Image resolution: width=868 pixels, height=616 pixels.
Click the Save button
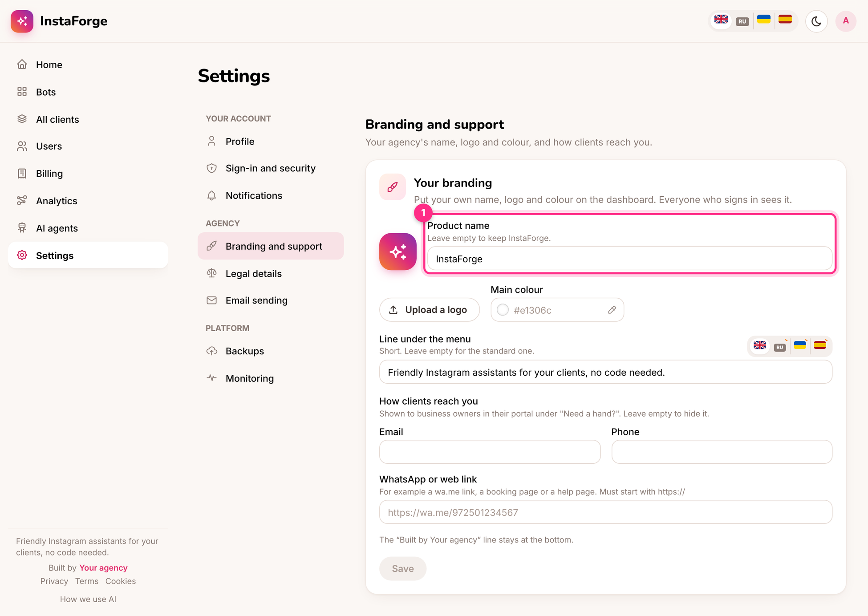click(x=402, y=568)
